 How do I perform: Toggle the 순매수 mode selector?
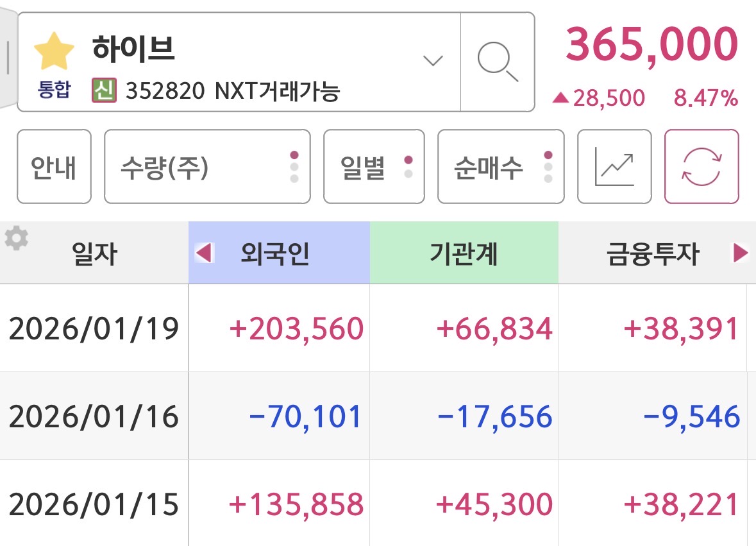(501, 167)
